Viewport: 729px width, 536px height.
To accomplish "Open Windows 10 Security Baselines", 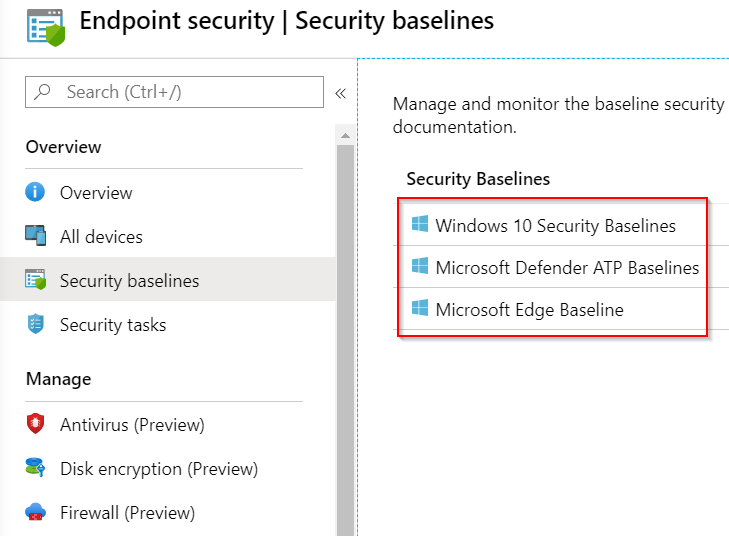I will click(555, 225).
